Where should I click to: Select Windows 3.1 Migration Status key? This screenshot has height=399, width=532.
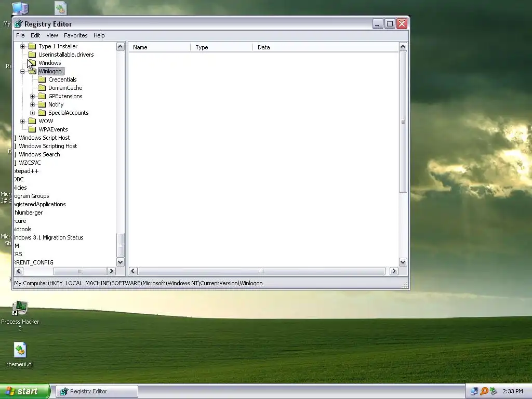[x=48, y=237]
